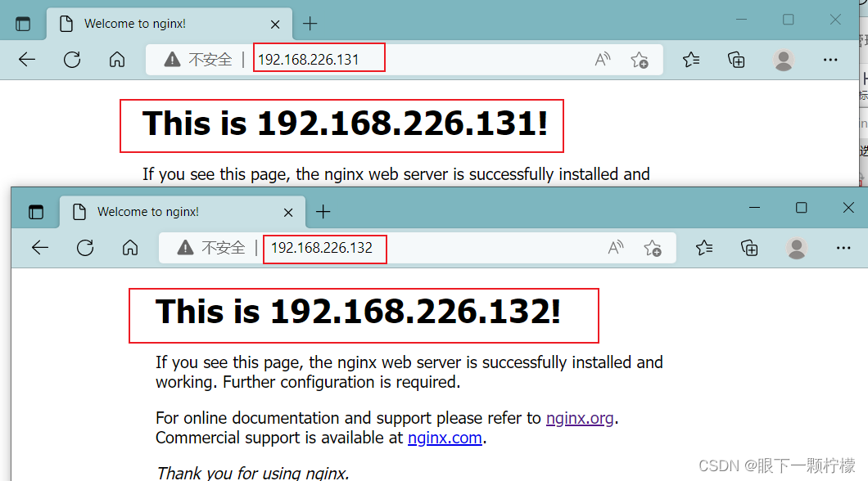Minimize the 192.168.226.132 browser window
This screenshot has width=868, height=481.
coord(754,208)
